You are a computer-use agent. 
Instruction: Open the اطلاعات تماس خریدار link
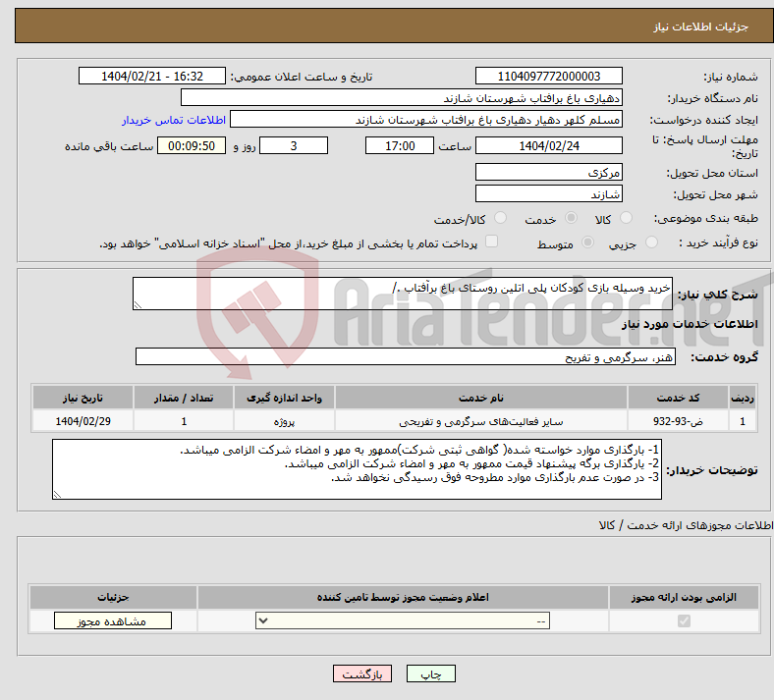(x=173, y=120)
